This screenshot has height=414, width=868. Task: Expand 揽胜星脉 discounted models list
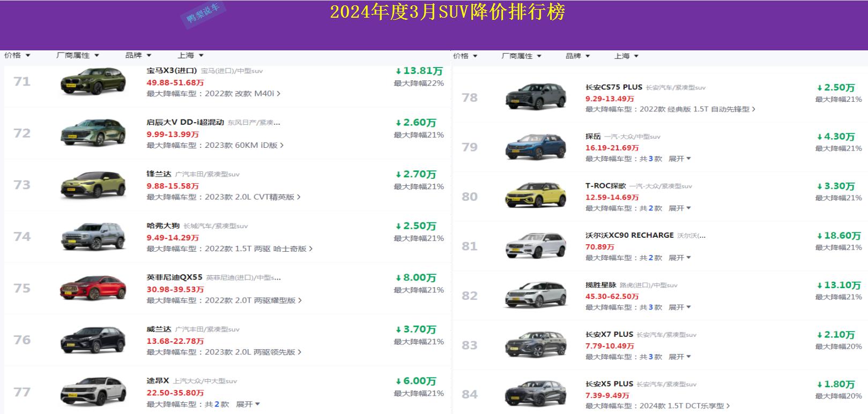679,307
